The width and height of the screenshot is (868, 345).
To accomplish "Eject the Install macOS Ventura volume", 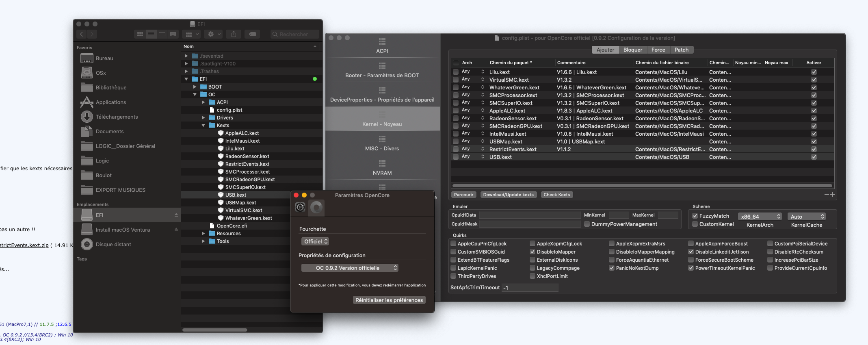I will tap(176, 230).
